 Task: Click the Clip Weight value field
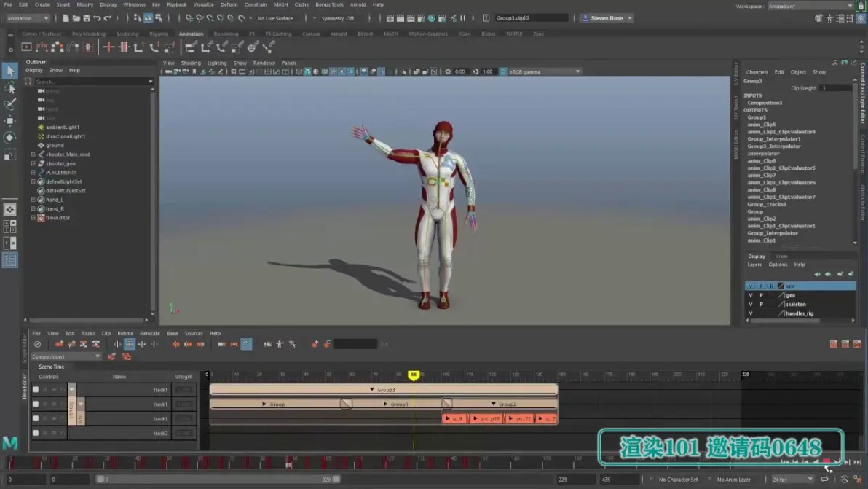pos(835,88)
